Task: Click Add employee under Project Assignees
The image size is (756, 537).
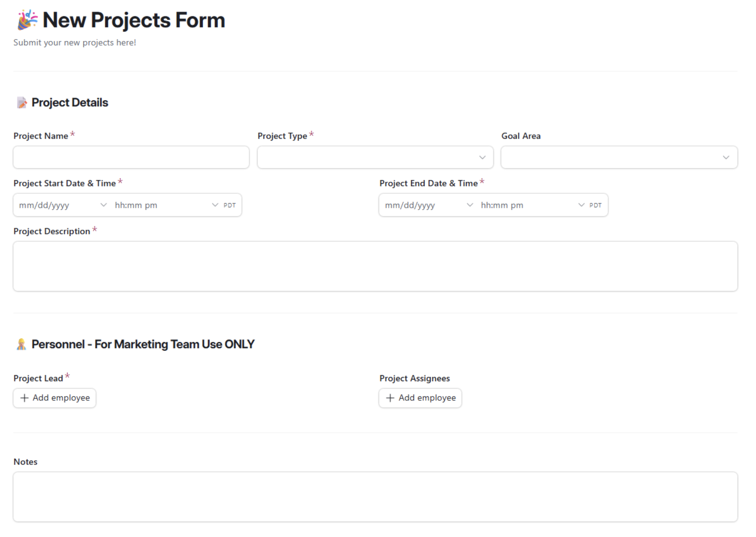Action: point(420,398)
